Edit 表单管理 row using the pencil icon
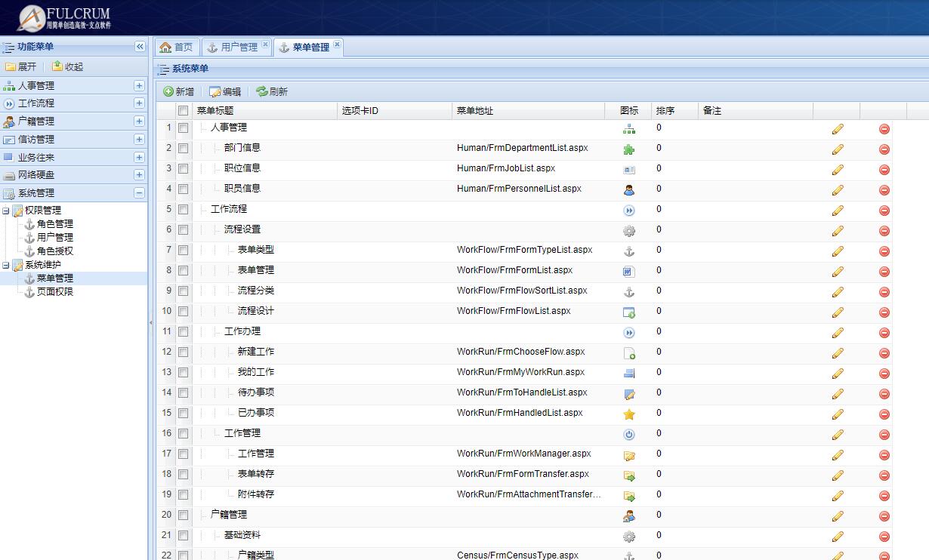 point(838,270)
